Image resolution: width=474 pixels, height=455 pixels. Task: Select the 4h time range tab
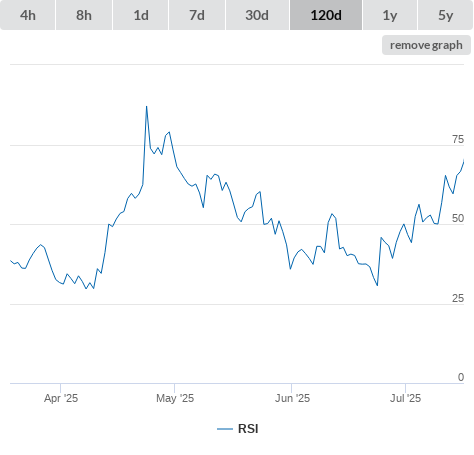coord(28,15)
